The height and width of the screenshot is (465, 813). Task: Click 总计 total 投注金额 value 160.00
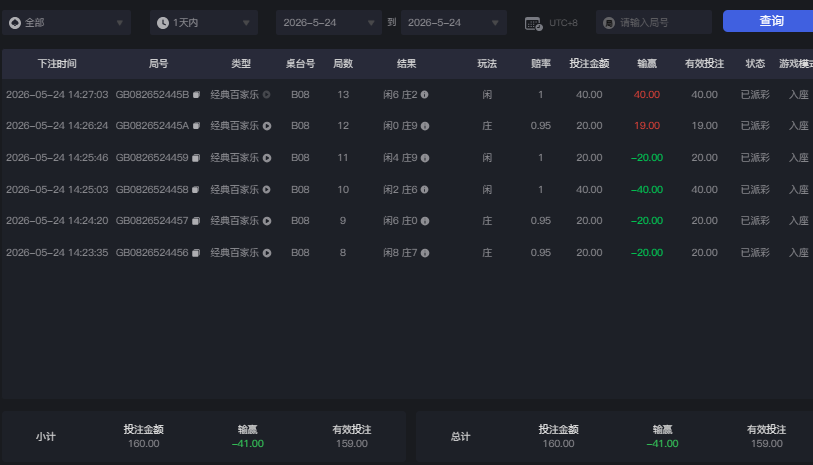558,444
